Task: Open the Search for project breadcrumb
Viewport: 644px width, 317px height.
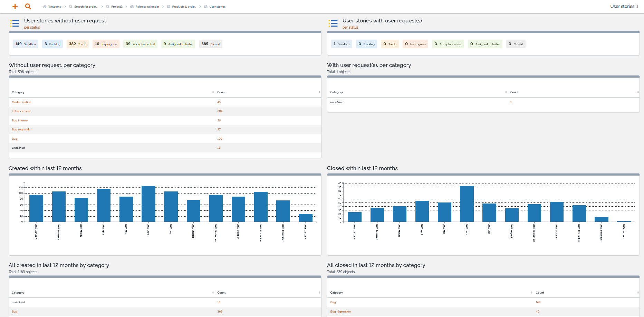Action: (x=85, y=7)
